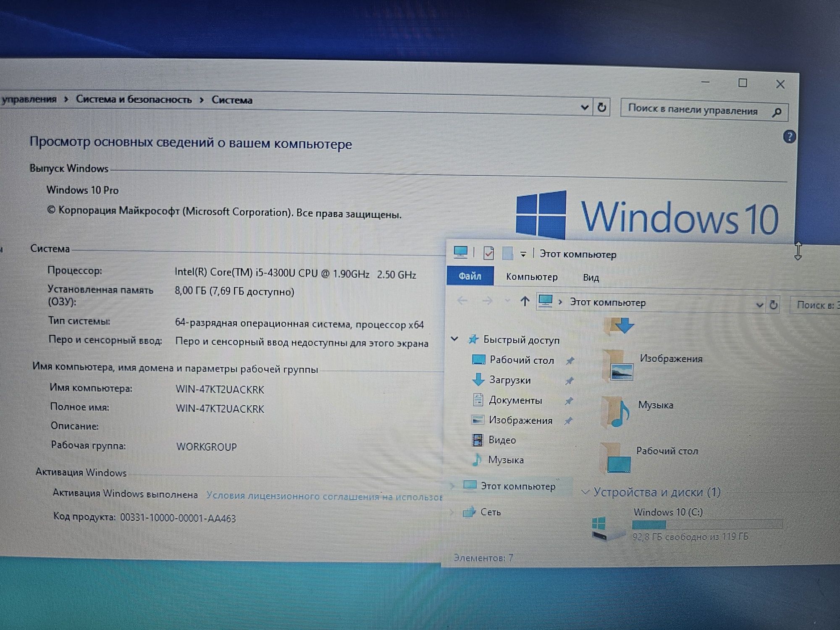This screenshot has height=630, width=840.
Task: Expand the chevron after 'управления' breadcrumb
Action: 66,100
